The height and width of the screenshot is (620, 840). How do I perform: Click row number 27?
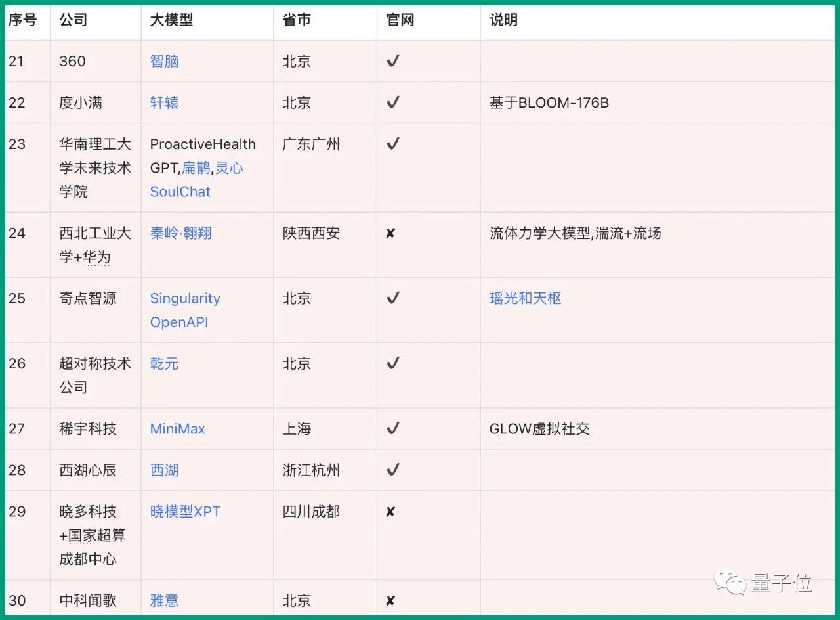coord(16,429)
